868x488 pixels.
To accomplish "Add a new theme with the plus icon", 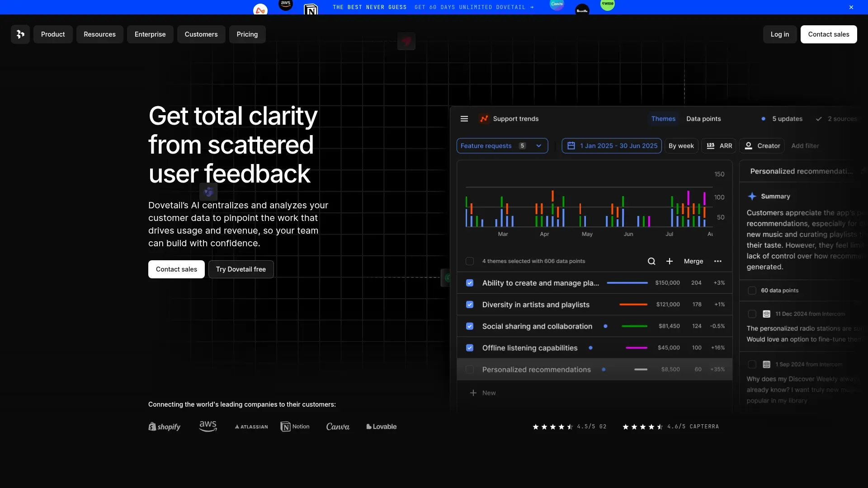I will tap(670, 261).
